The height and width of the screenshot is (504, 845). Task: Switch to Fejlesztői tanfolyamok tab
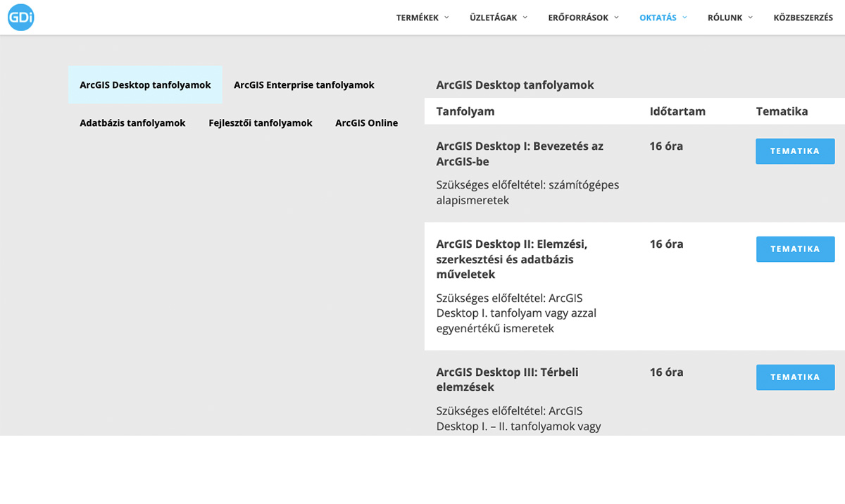pyautogui.click(x=260, y=123)
